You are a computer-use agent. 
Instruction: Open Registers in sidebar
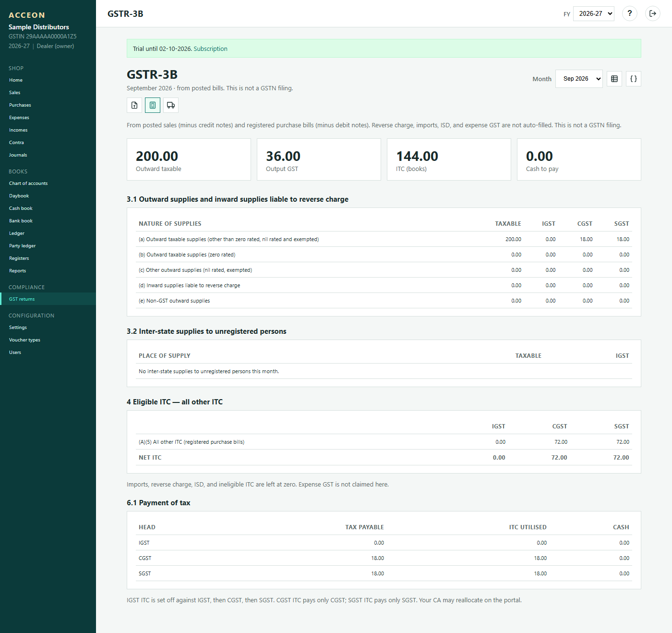pyautogui.click(x=19, y=258)
